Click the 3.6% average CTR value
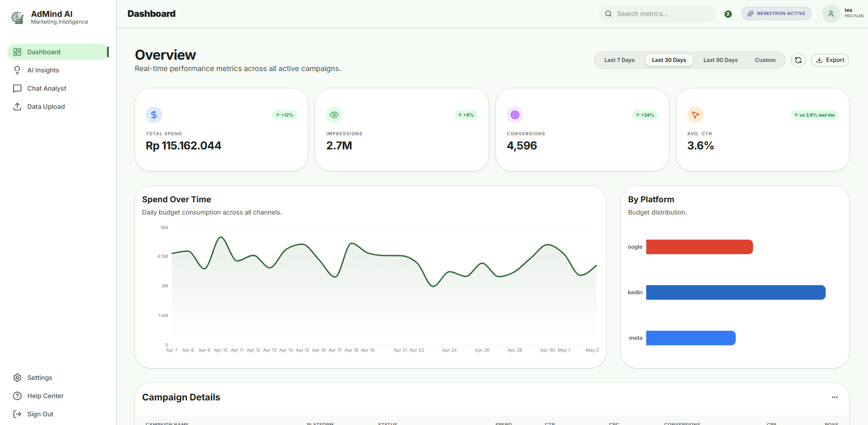Image resolution: width=868 pixels, height=425 pixels. point(700,146)
